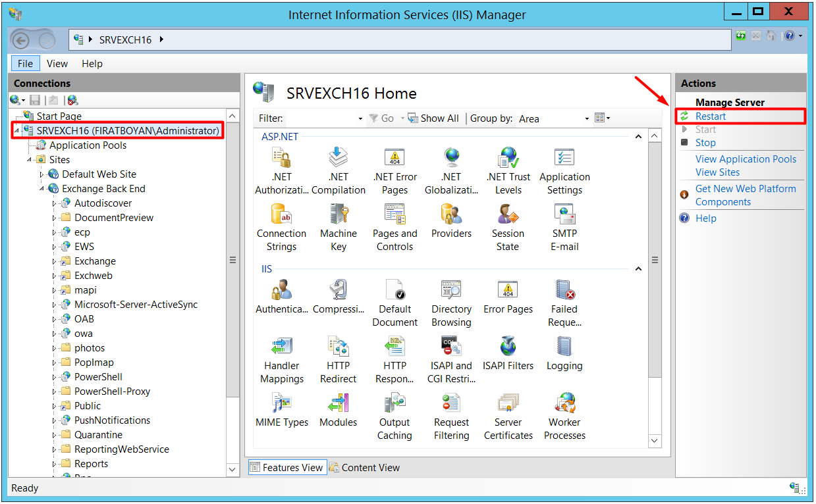Open the File menu

click(25, 63)
